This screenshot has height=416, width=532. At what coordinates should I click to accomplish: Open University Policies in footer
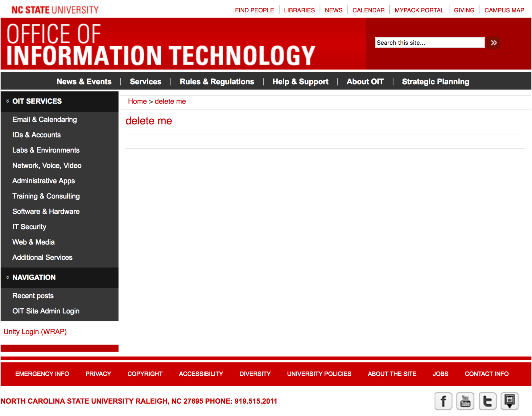click(x=319, y=374)
